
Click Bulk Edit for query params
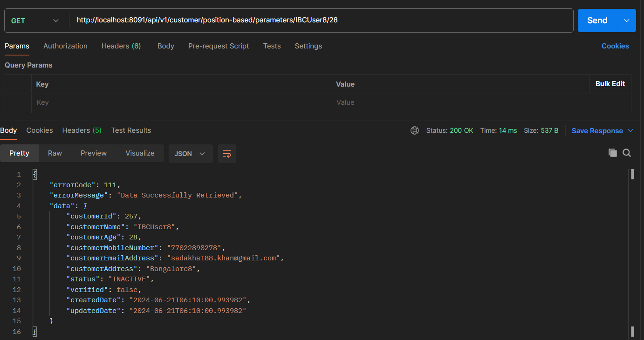tap(610, 84)
